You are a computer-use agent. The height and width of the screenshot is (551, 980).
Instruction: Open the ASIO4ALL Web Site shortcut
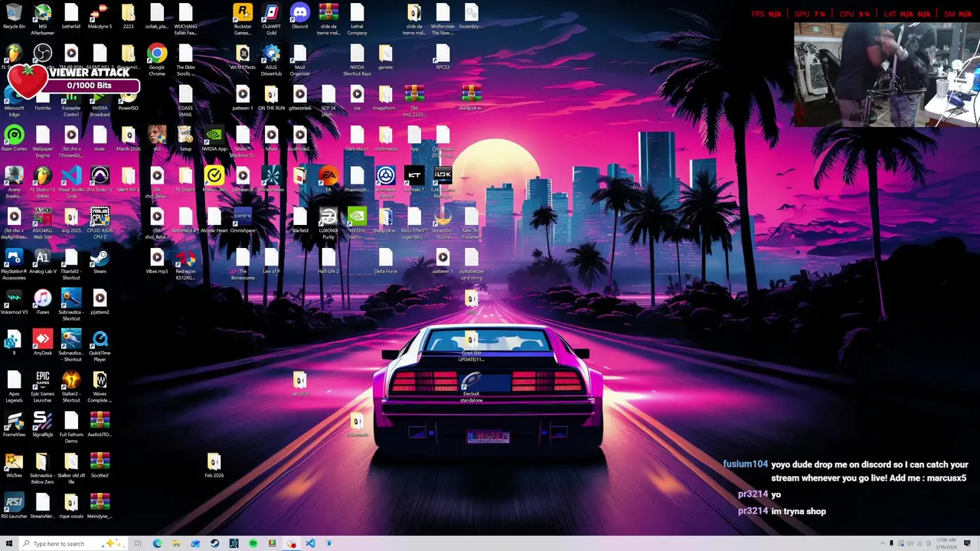43,224
